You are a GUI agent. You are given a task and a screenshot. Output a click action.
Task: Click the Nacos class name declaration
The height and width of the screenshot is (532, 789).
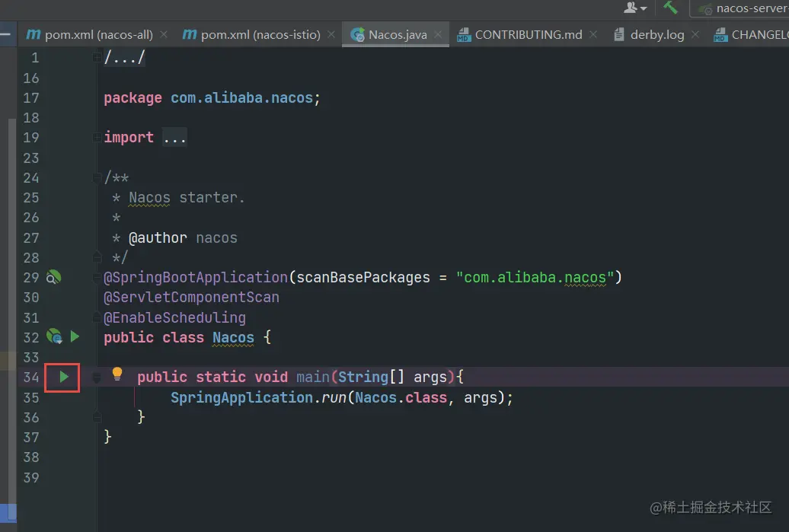tap(234, 337)
